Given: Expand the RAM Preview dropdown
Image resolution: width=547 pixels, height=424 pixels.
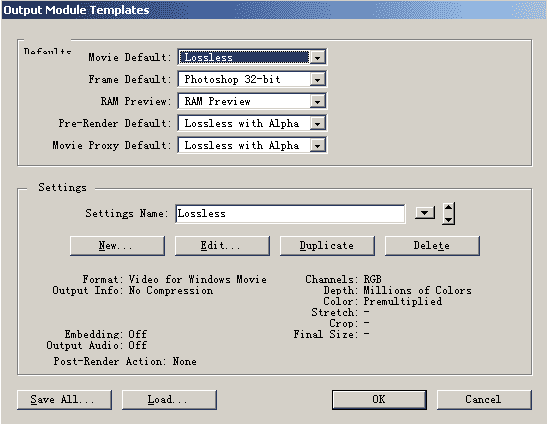Looking at the screenshot, I should 252,101.
